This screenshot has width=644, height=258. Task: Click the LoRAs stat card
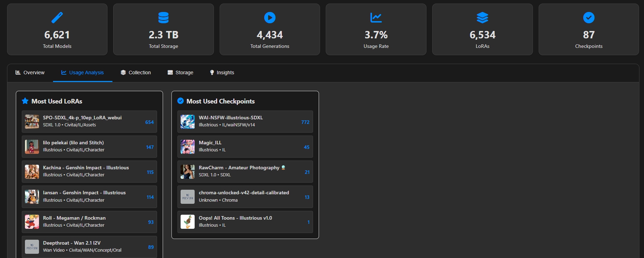pos(482,30)
